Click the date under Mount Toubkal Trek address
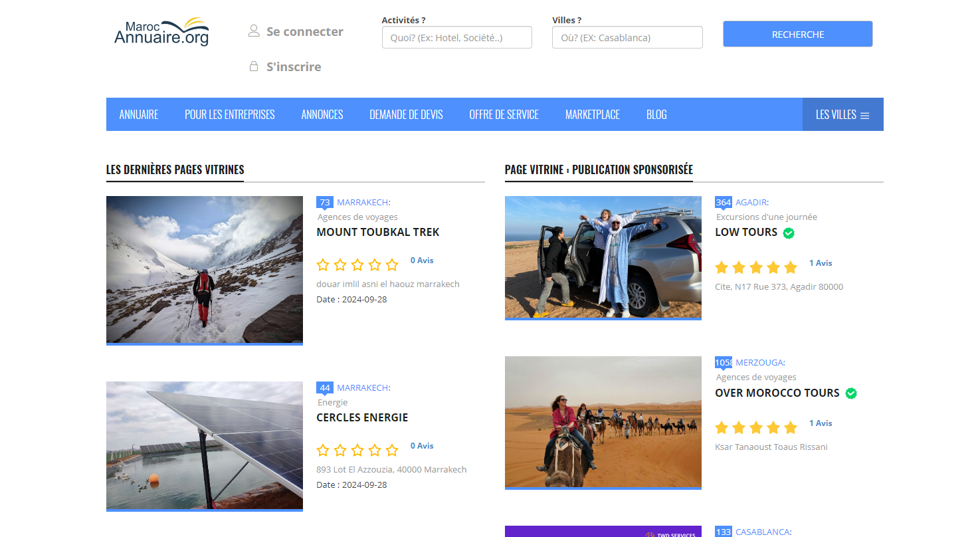The image size is (980, 537). point(351,299)
